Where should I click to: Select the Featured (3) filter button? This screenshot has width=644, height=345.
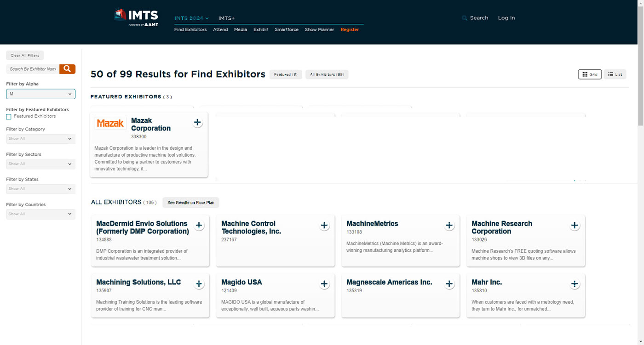[x=286, y=74]
